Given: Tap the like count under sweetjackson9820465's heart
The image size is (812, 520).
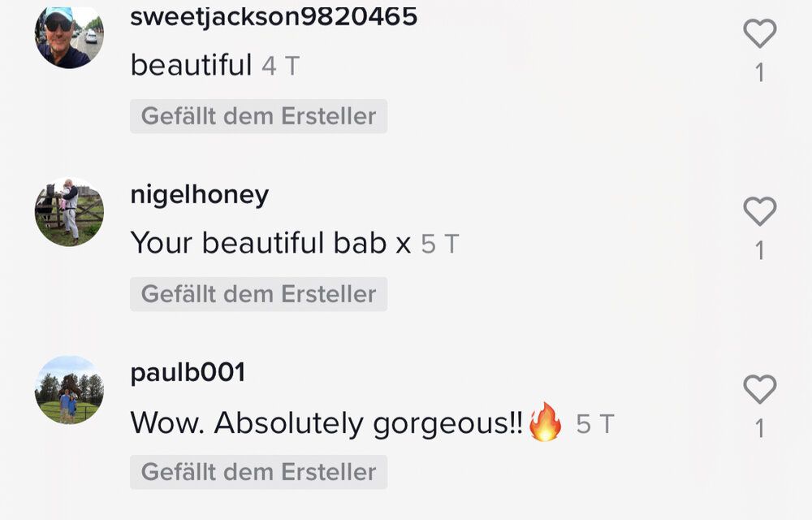Looking at the screenshot, I should pyautogui.click(x=760, y=72).
